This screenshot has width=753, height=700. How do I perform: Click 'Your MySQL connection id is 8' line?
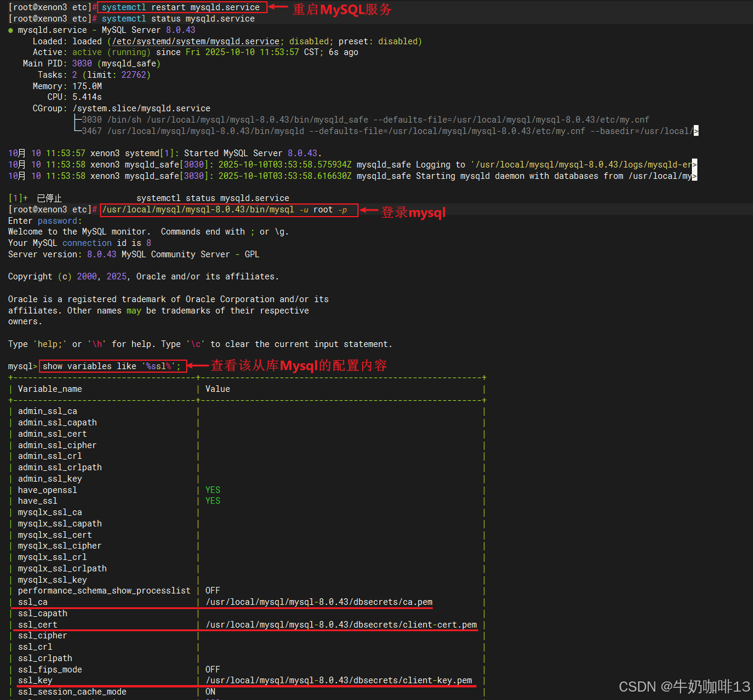tap(80, 243)
